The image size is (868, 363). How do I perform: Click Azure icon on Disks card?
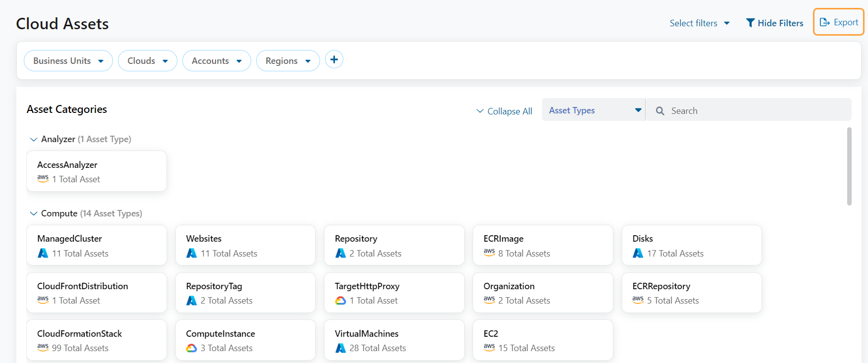pos(638,253)
